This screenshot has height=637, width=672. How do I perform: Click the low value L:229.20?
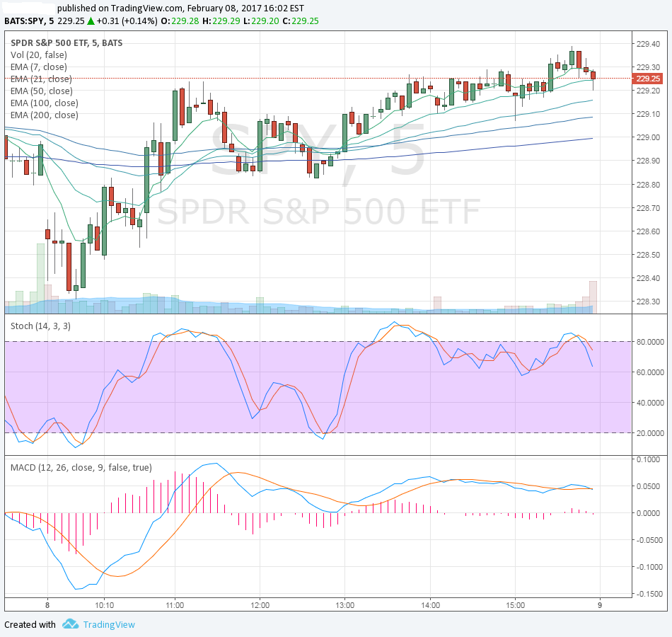pyautogui.click(x=261, y=21)
